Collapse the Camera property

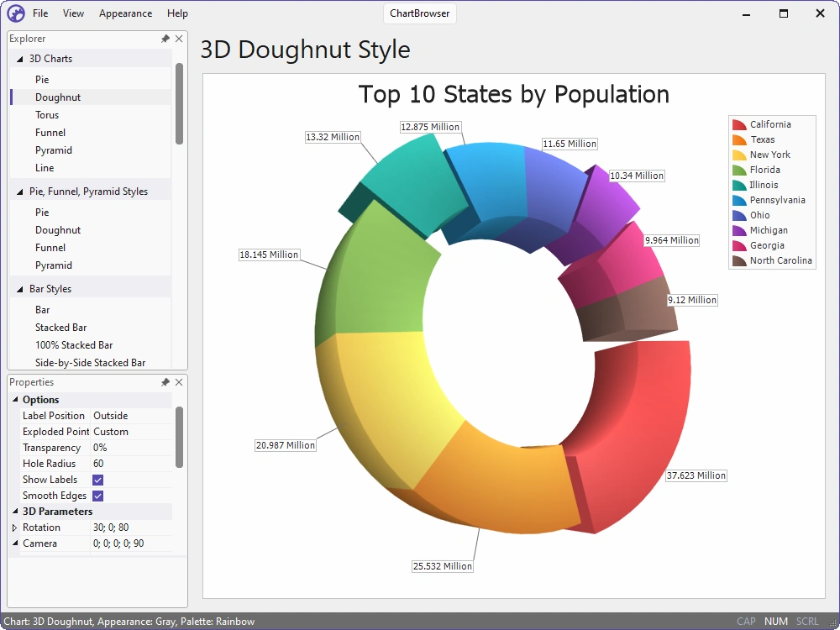(x=15, y=543)
